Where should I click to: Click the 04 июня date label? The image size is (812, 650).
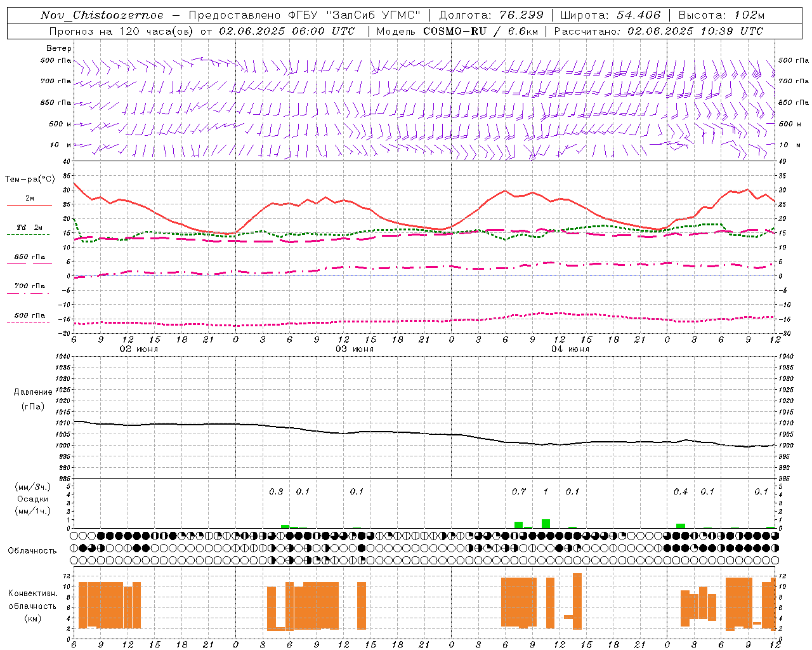click(570, 349)
